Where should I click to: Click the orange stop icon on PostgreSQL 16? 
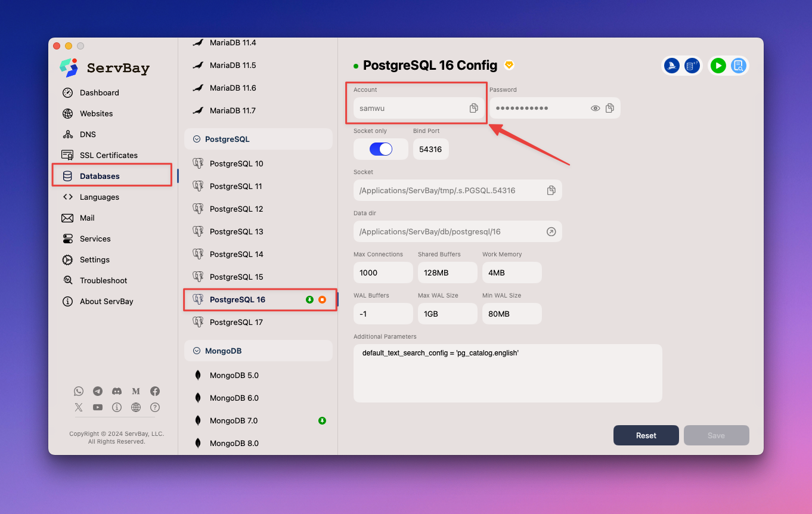[x=322, y=299]
